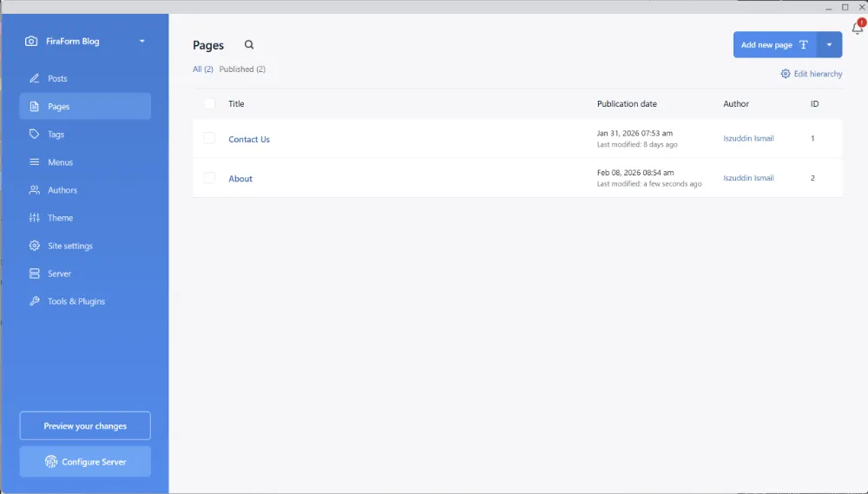This screenshot has height=494, width=868.
Task: Click ID 1 in Contact Us row
Action: 812,138
